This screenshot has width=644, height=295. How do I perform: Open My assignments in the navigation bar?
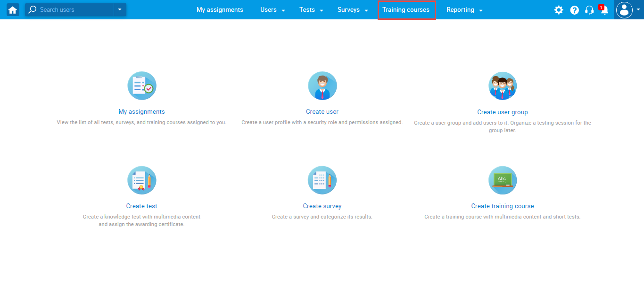220,10
